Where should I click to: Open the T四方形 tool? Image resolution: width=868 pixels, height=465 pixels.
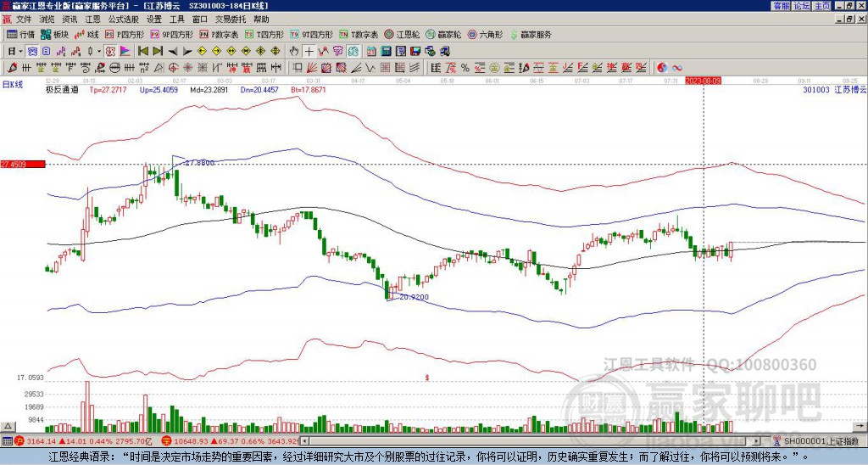tap(264, 34)
